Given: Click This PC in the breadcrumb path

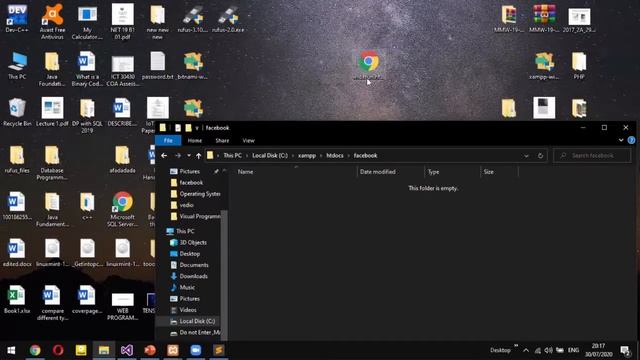Looking at the screenshot, I should click(232, 156).
